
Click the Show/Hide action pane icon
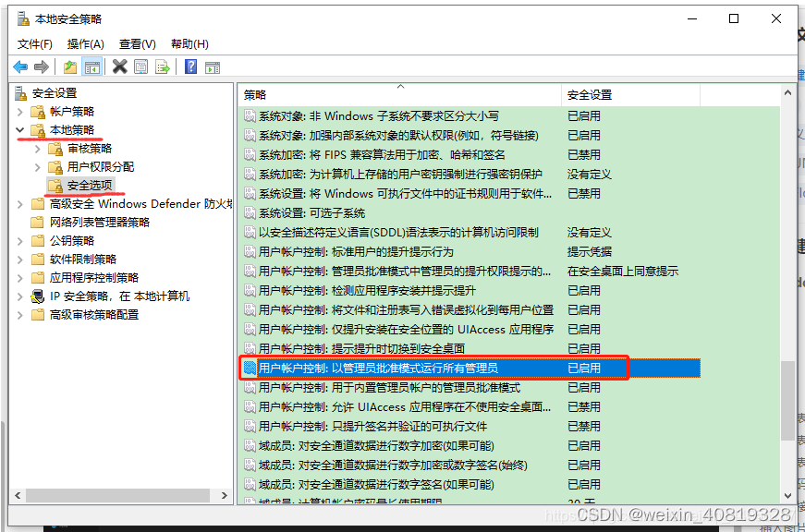pos(212,67)
